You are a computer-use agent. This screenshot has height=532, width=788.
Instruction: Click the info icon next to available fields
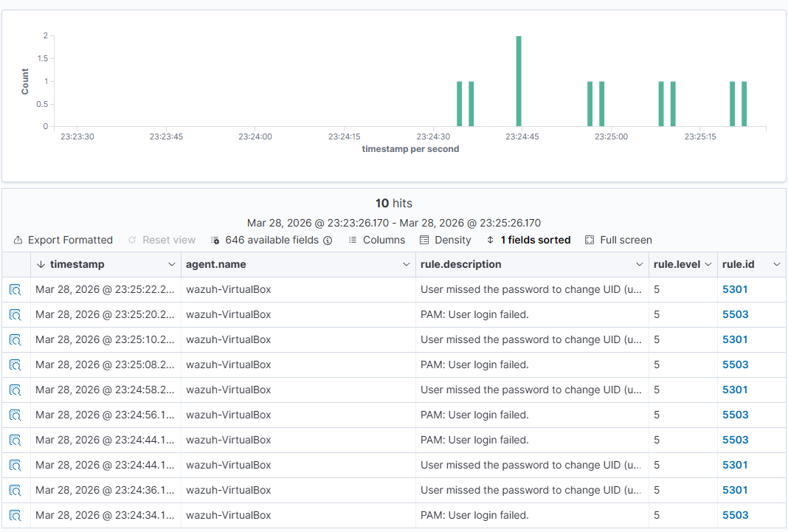pyautogui.click(x=327, y=240)
